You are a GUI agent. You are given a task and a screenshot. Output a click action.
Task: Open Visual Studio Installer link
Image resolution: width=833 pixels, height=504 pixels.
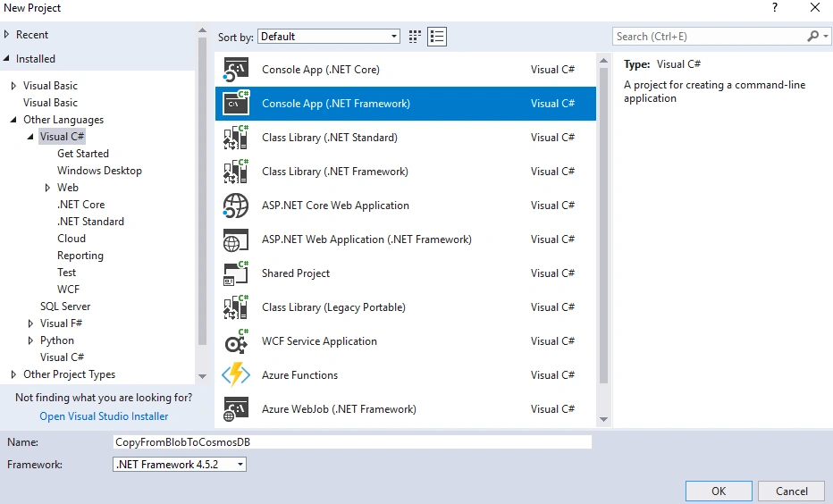point(104,416)
